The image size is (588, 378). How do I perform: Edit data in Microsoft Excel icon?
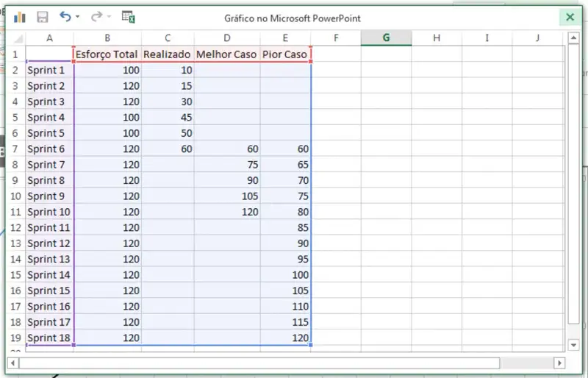(128, 17)
